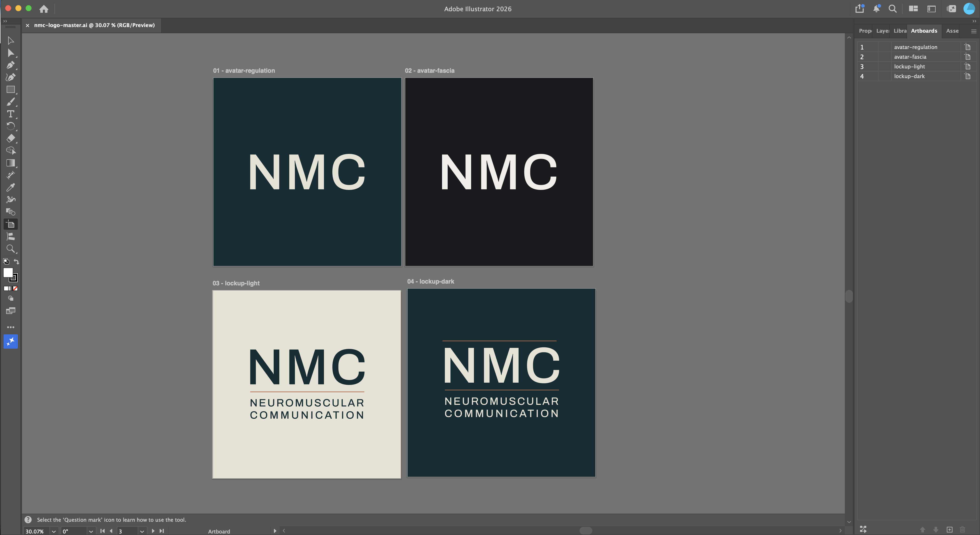Select the Eyedropper tool

click(11, 187)
